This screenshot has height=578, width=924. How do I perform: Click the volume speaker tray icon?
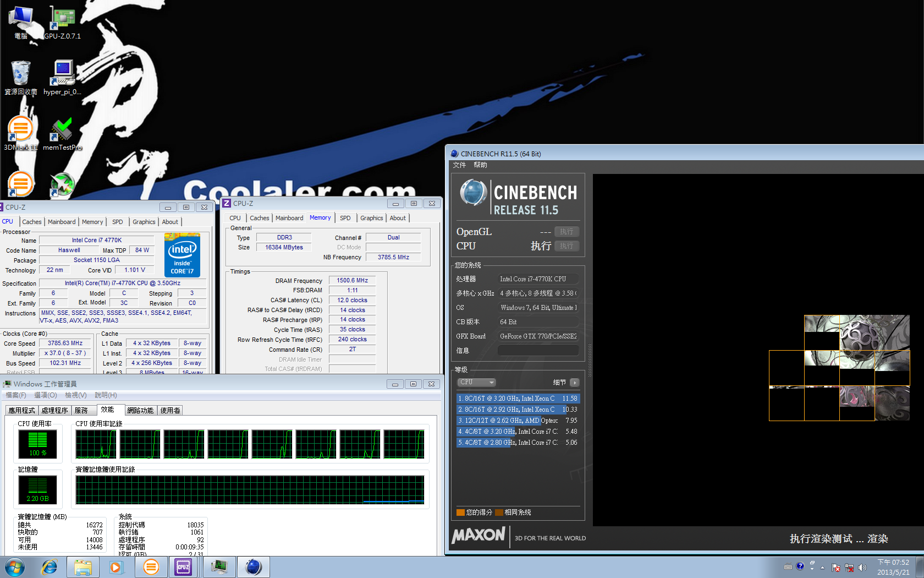(x=862, y=568)
